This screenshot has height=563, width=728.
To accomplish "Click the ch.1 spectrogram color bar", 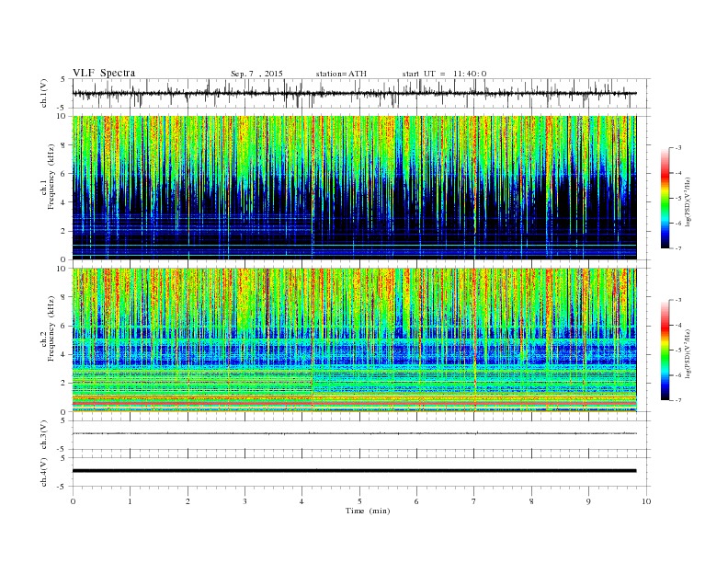I will point(665,199).
